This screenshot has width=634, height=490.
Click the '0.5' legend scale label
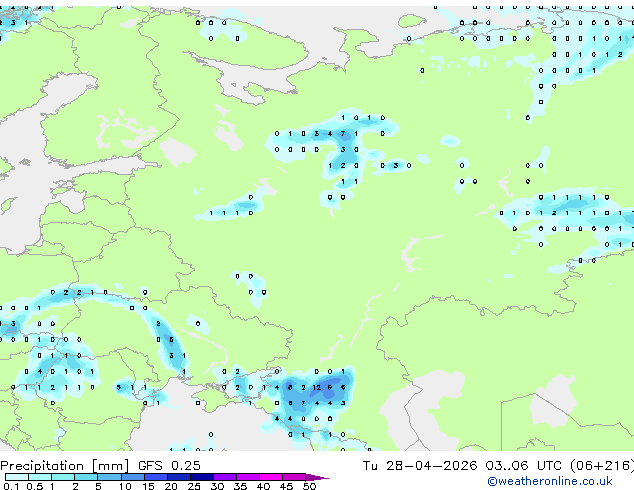[34, 486]
